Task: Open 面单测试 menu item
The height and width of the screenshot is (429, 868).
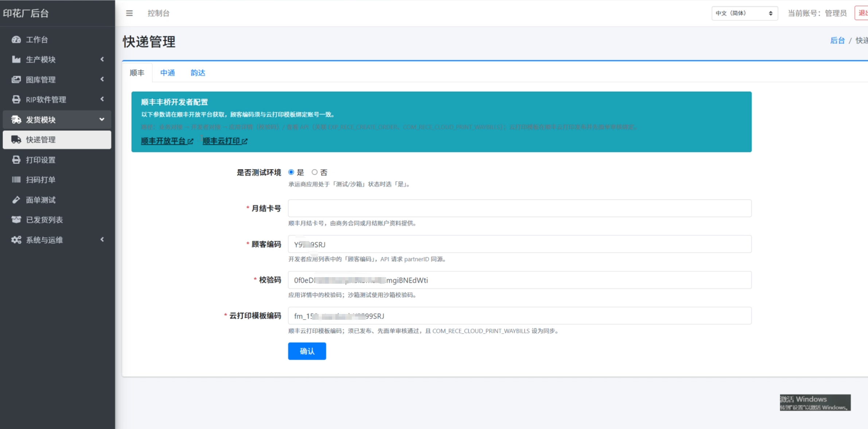Action: [57, 200]
